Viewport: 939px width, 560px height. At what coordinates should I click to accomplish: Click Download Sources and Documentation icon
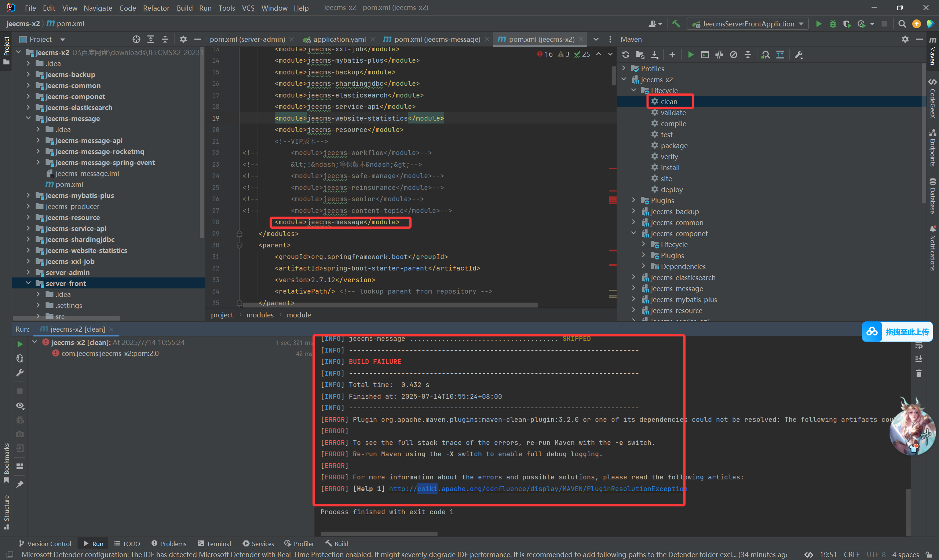click(x=655, y=55)
